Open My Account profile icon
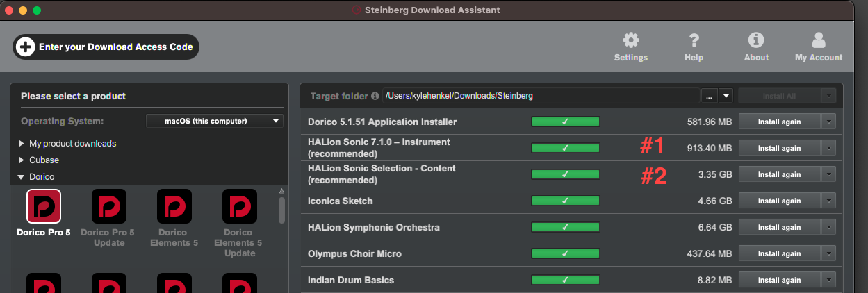868x293 pixels. click(x=819, y=40)
